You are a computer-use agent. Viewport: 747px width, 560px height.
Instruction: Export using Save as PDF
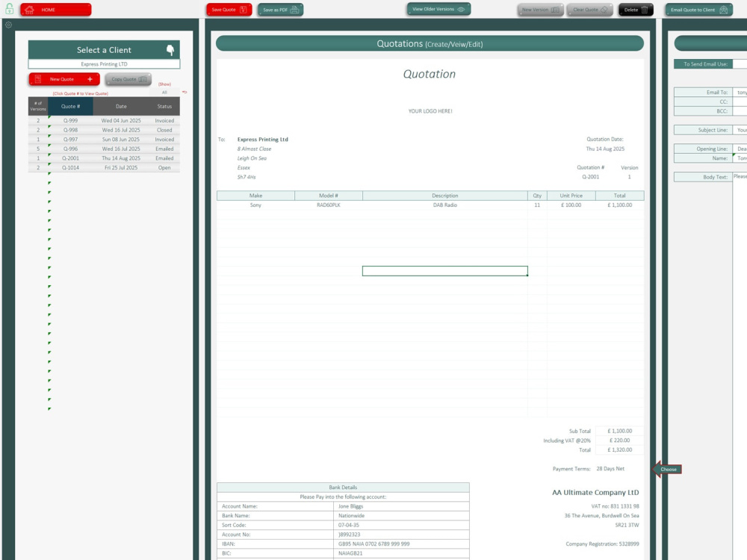point(281,10)
